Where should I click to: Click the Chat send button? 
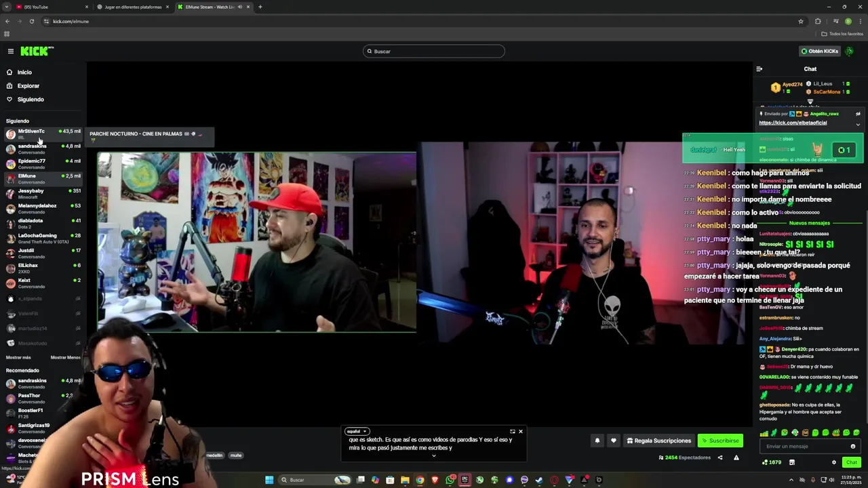[852, 462]
